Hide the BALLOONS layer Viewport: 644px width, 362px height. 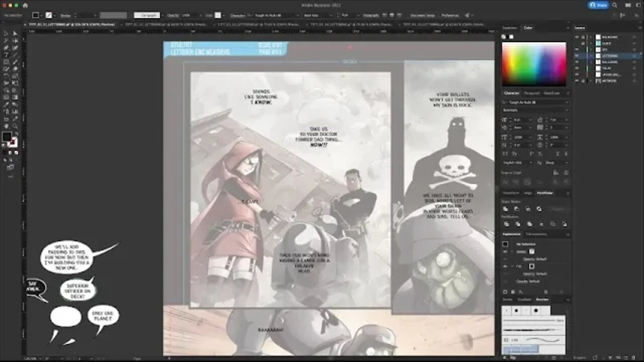[577, 62]
